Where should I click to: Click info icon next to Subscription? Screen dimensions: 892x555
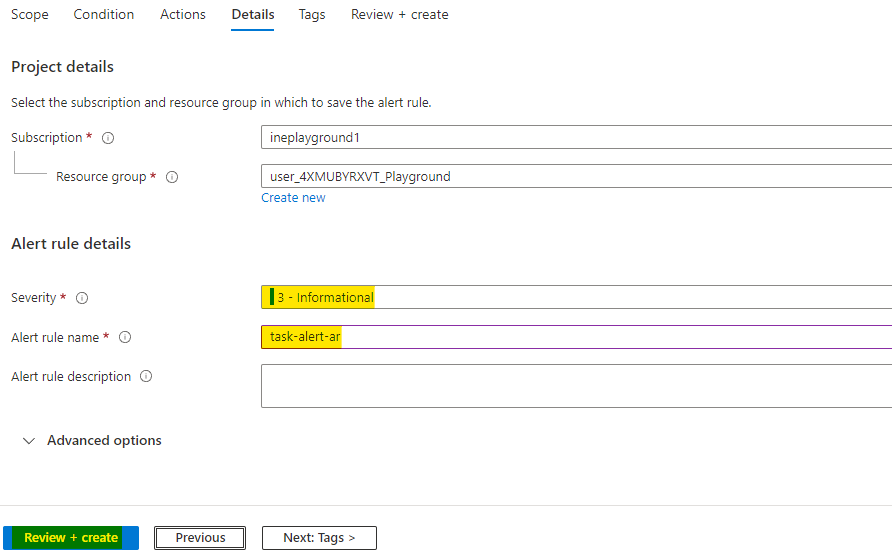pyautogui.click(x=108, y=138)
